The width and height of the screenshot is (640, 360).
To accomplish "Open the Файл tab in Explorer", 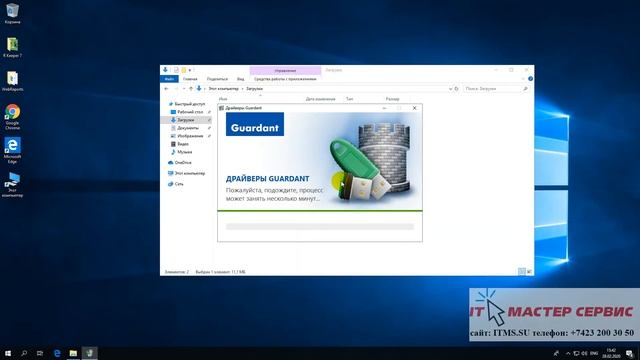I will click(x=169, y=79).
